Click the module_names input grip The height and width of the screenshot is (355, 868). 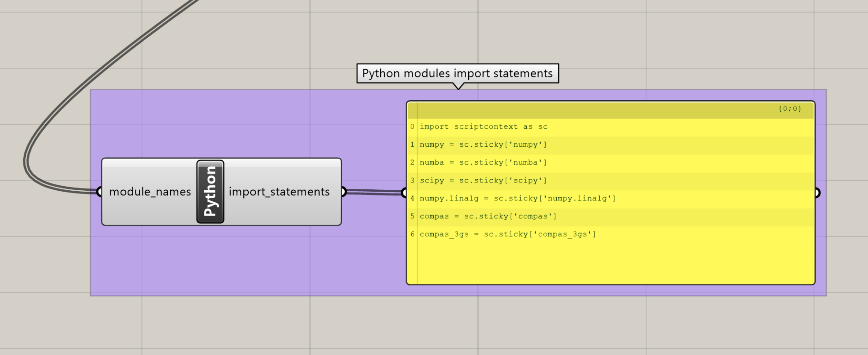click(99, 192)
